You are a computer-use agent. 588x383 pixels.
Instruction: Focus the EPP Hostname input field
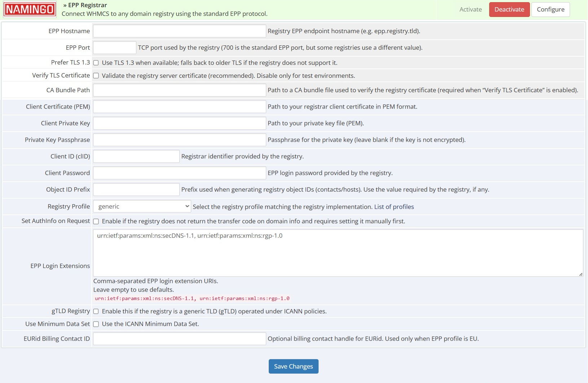(179, 31)
